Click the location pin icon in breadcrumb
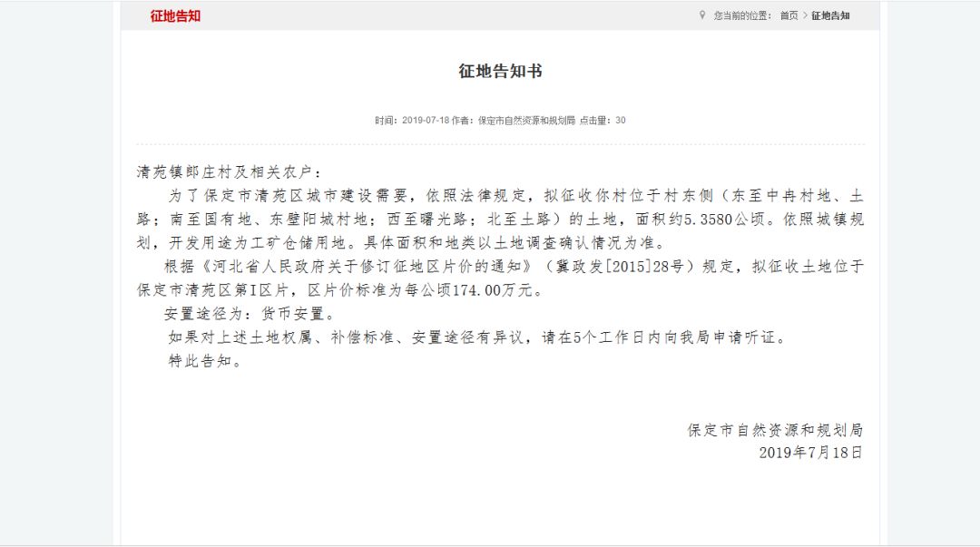The height and width of the screenshot is (547, 980). click(x=701, y=15)
